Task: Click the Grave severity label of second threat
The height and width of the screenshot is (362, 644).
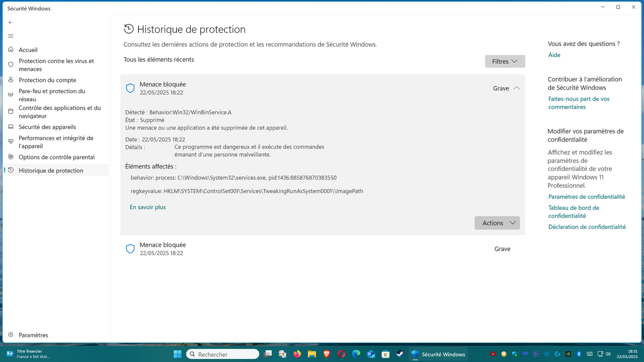Action: (503, 249)
